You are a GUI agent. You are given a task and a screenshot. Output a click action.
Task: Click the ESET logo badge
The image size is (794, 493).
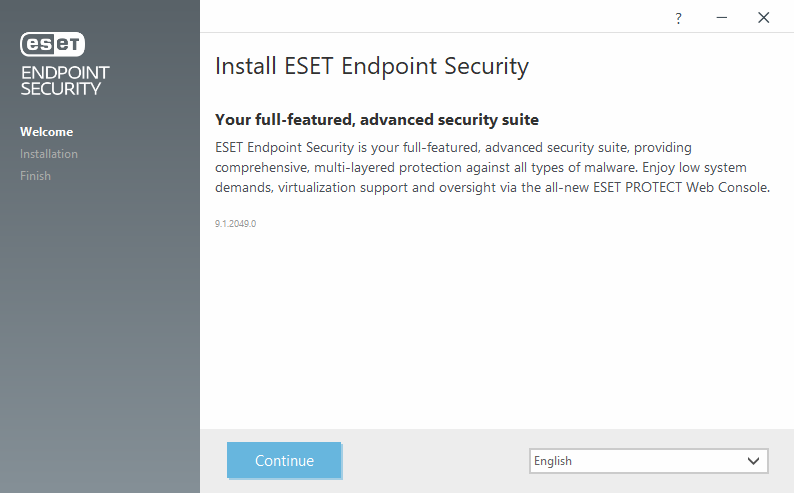click(53, 45)
